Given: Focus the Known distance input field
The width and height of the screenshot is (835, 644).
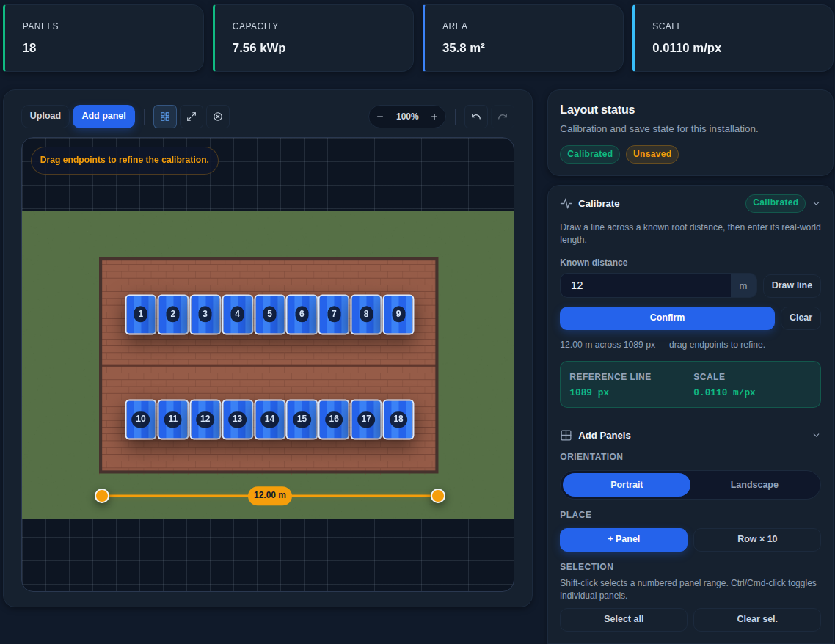Looking at the screenshot, I should 645,286.
